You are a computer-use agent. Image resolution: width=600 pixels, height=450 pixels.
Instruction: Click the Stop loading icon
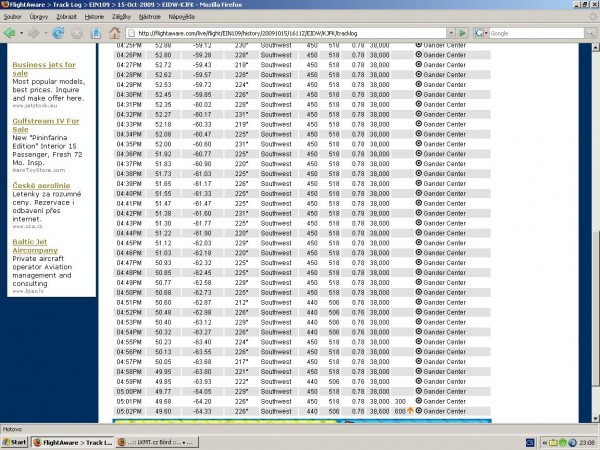[x=77, y=33]
